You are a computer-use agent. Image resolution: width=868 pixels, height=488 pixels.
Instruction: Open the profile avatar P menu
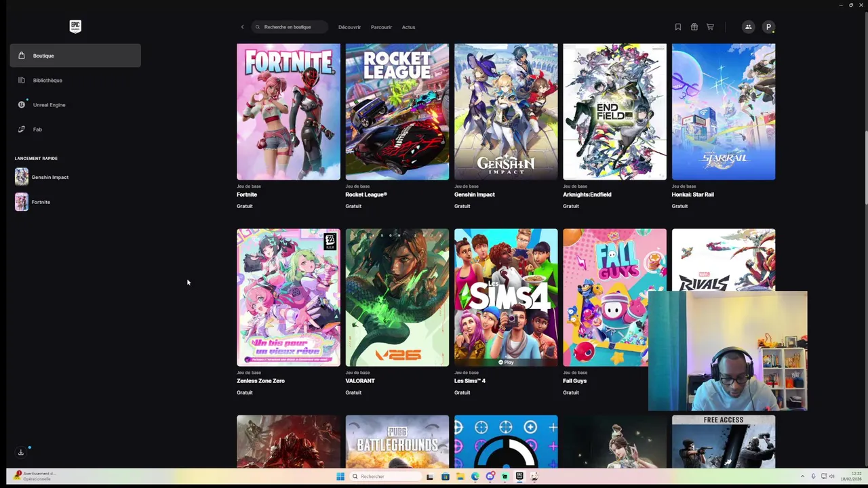pyautogui.click(x=768, y=27)
